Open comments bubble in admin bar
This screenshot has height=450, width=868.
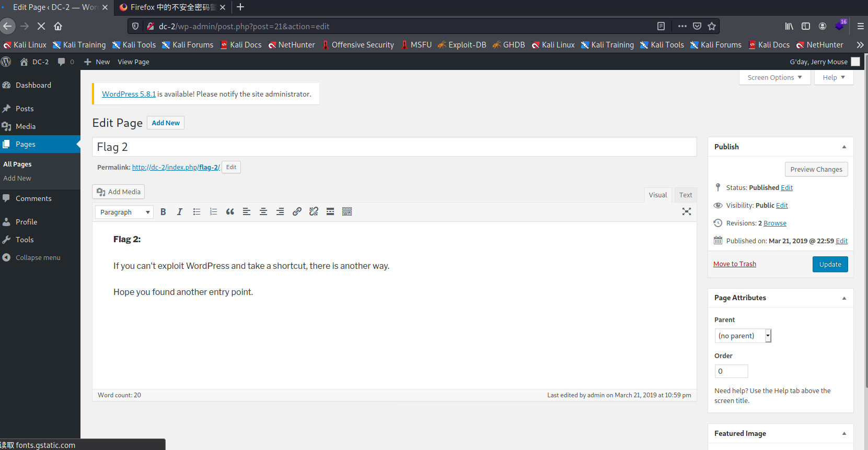tap(66, 62)
